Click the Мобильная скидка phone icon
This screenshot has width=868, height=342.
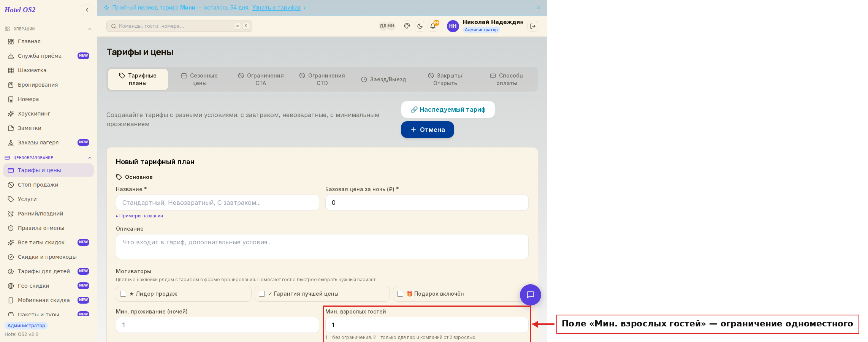(x=11, y=300)
